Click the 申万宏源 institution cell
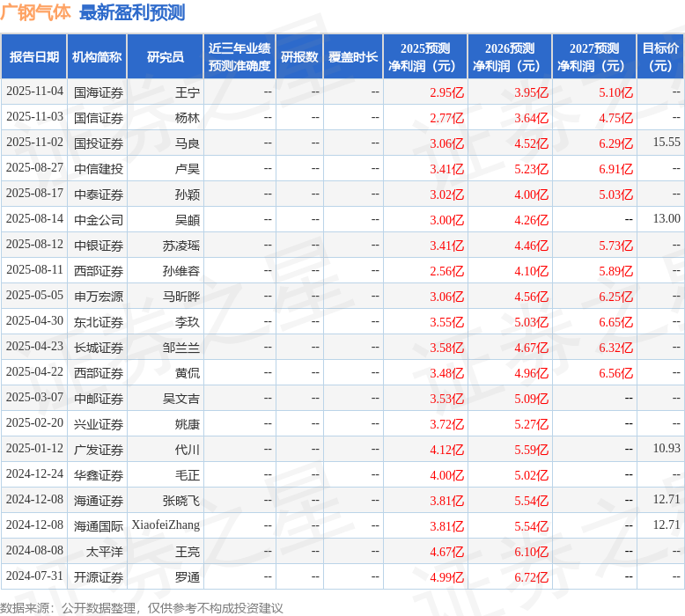This screenshot has width=685, height=616. (x=99, y=297)
